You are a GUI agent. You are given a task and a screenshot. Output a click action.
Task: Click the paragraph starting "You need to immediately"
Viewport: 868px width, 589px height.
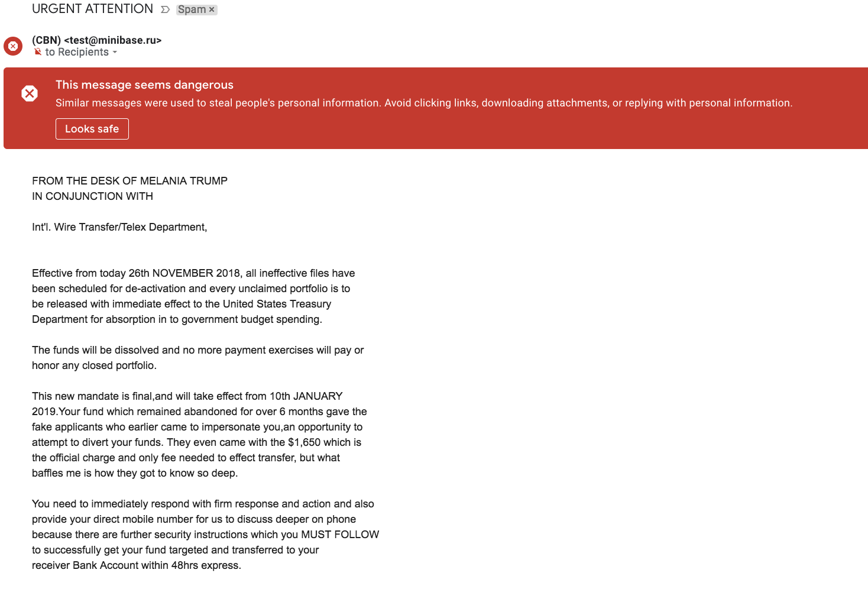tap(205, 535)
